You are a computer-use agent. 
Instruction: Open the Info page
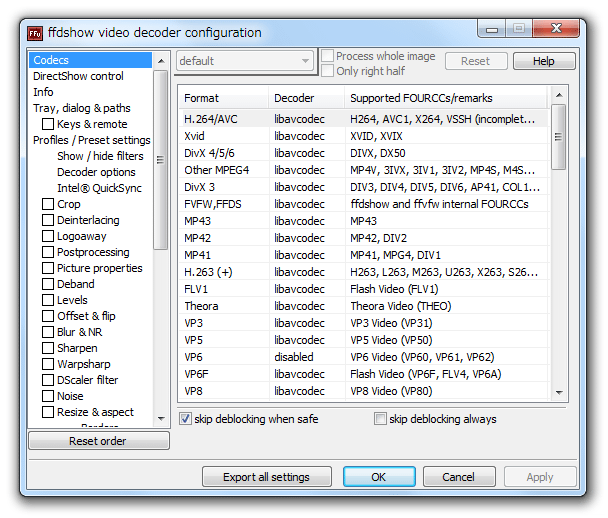pyautogui.click(x=43, y=92)
